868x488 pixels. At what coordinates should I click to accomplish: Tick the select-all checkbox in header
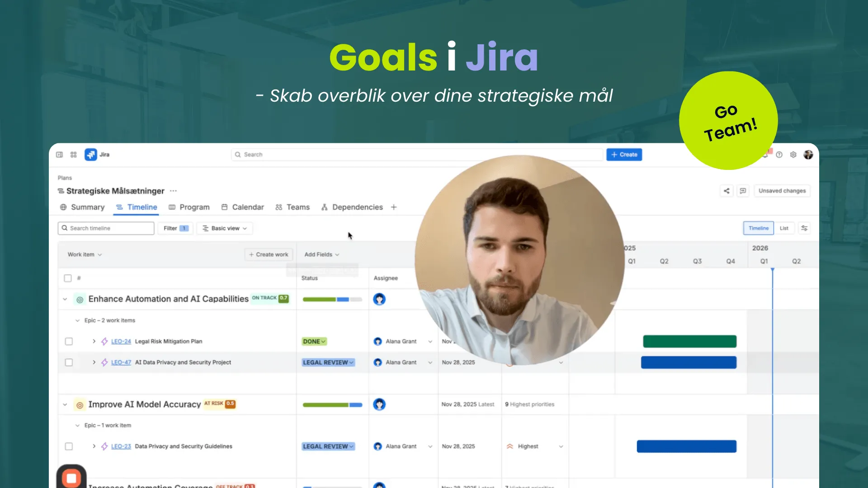pos(68,278)
